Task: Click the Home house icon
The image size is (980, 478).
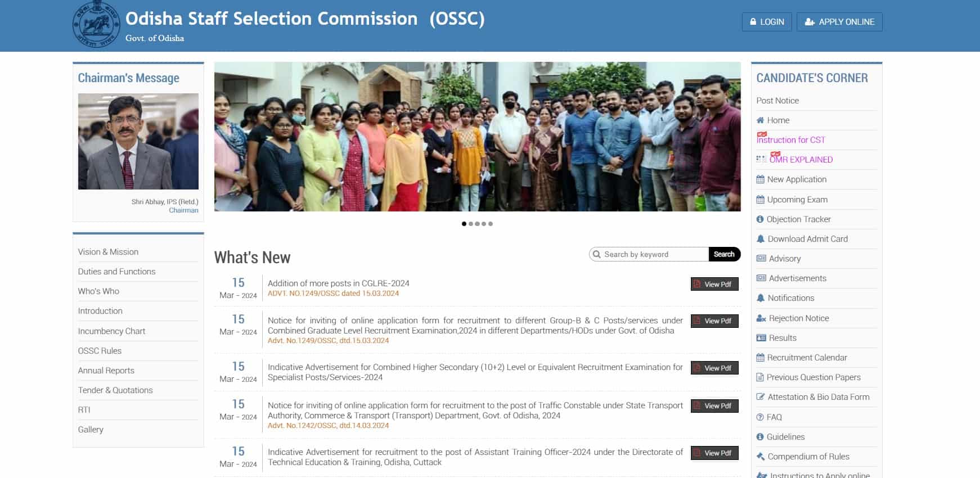Action: [760, 120]
